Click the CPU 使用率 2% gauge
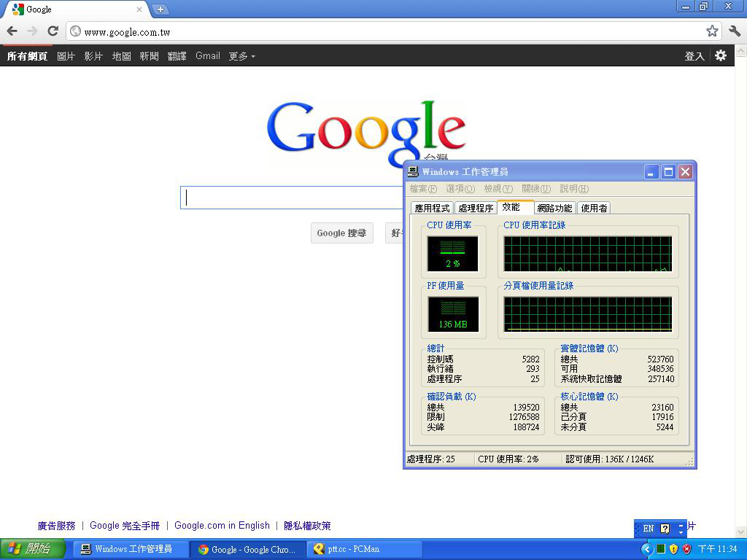The width and height of the screenshot is (747, 560). coord(452,254)
